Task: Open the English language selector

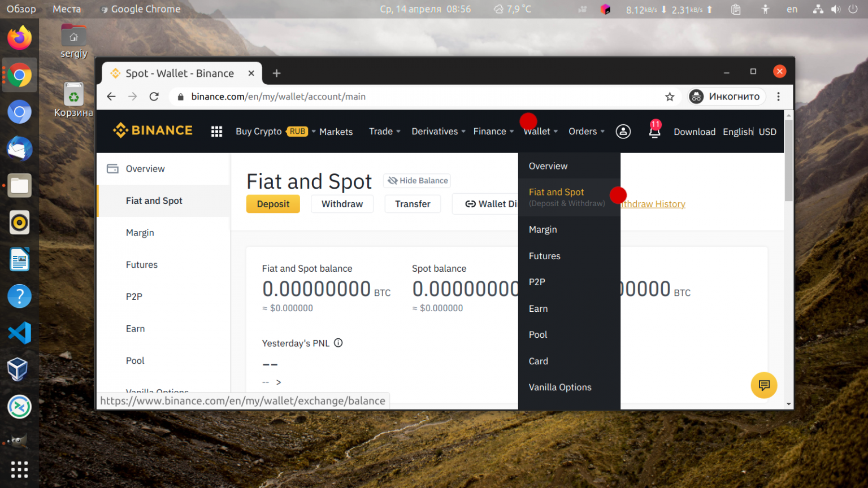Action: [737, 132]
